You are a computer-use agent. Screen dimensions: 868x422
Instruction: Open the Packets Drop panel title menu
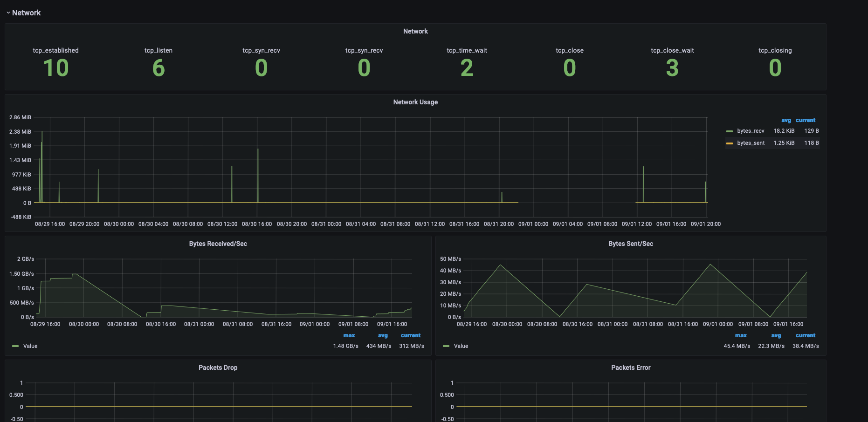tap(218, 368)
